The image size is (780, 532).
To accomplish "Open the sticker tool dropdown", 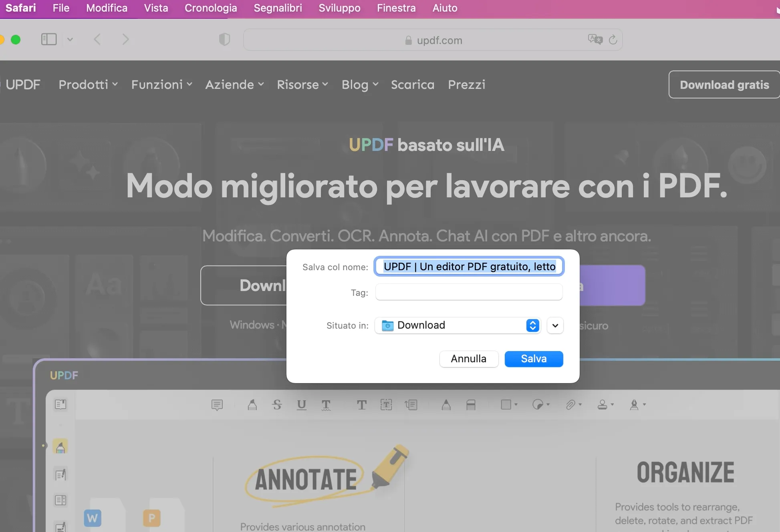I will pyautogui.click(x=541, y=405).
